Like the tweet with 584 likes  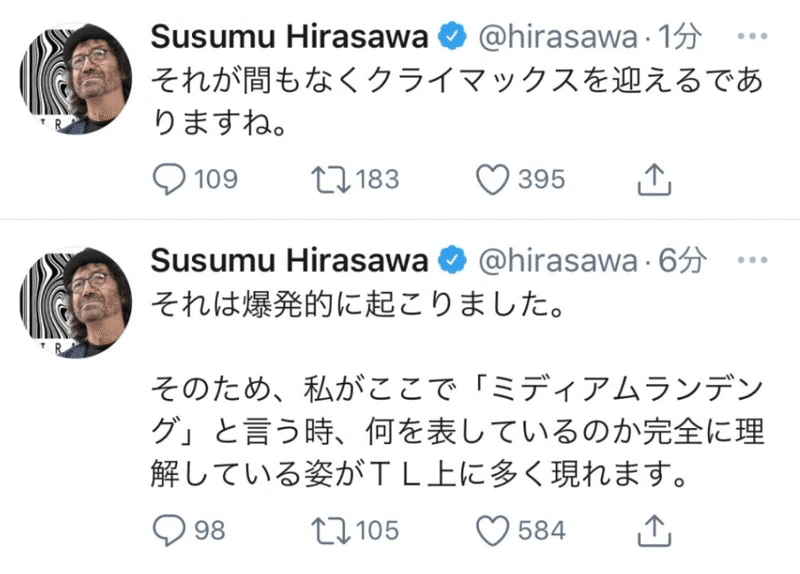(492, 530)
